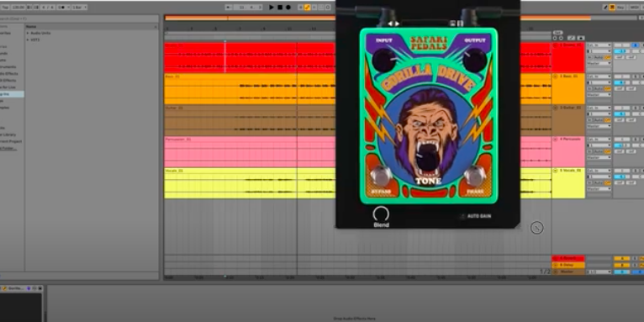Click the Set locator button

[557, 33]
